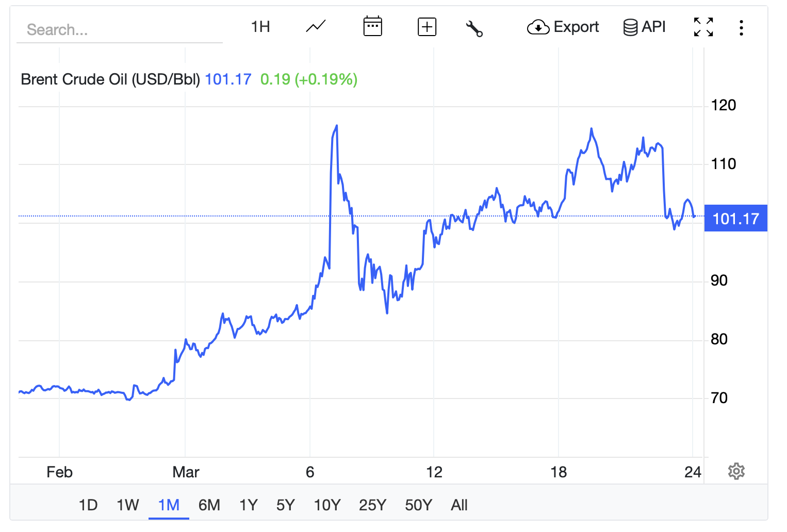Open the 1H interval selector
This screenshot has width=787, height=532.
tap(259, 27)
